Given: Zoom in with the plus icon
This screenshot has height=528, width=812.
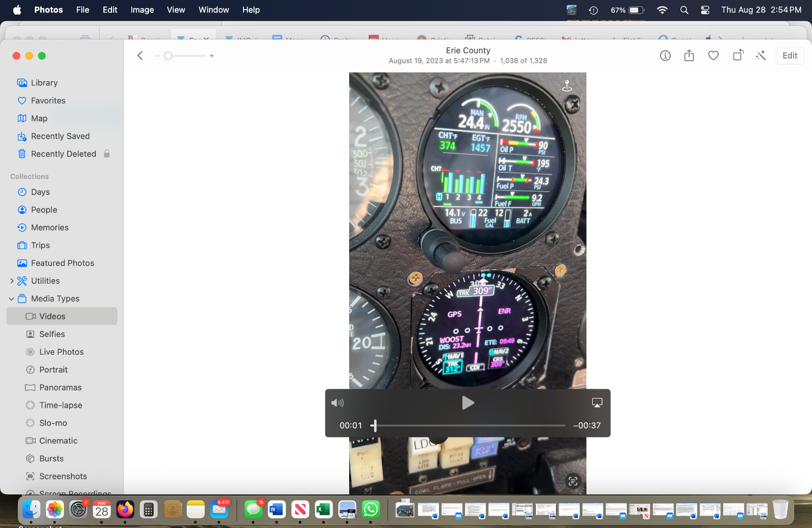Looking at the screenshot, I should point(212,56).
